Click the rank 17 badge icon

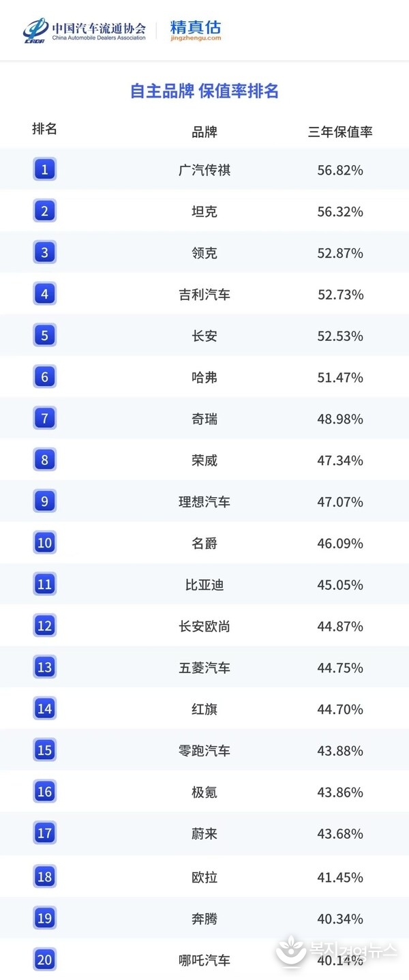click(44, 833)
